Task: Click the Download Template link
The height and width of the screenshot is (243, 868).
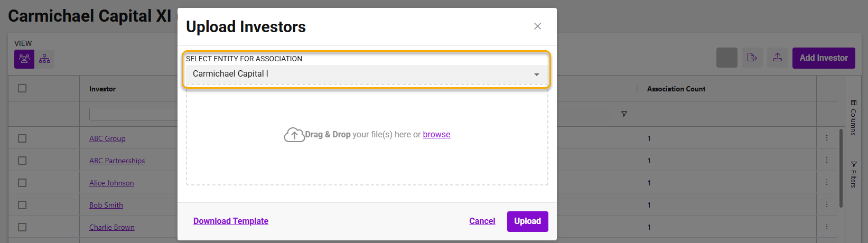Action: [x=231, y=221]
